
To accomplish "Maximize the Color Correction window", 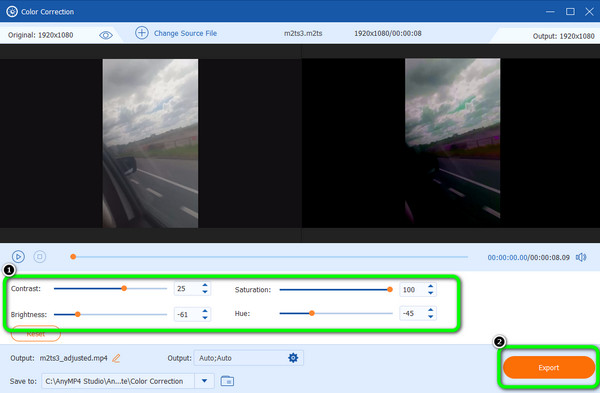I will pos(570,11).
